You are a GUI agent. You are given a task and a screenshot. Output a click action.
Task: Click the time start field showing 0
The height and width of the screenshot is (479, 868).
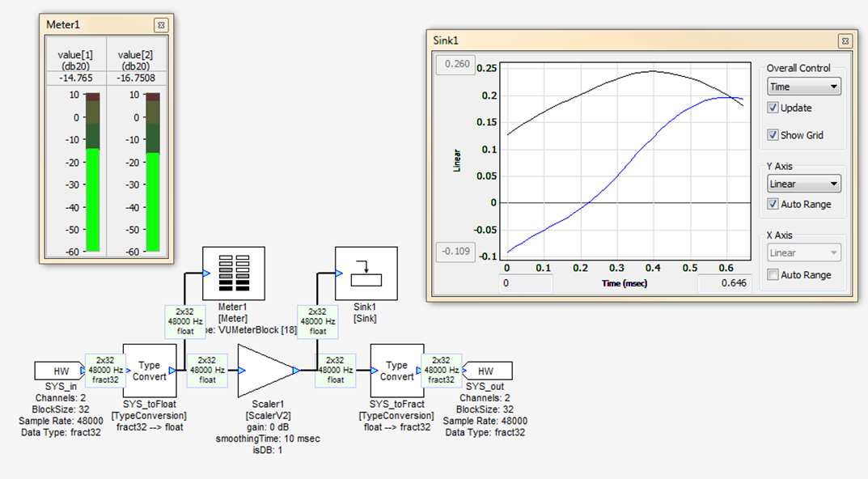tap(527, 283)
